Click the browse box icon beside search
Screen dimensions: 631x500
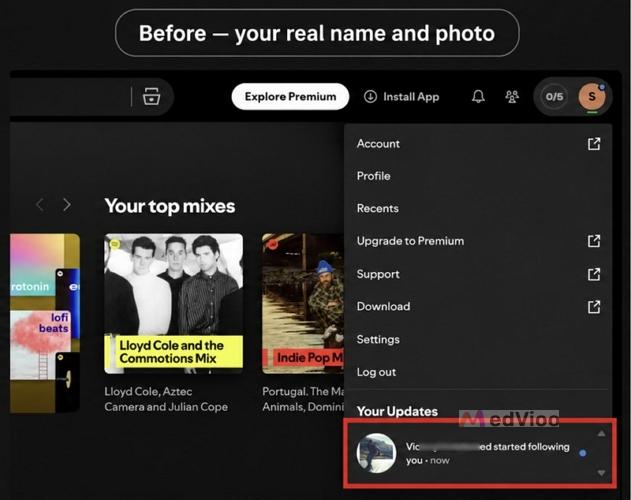click(x=151, y=97)
